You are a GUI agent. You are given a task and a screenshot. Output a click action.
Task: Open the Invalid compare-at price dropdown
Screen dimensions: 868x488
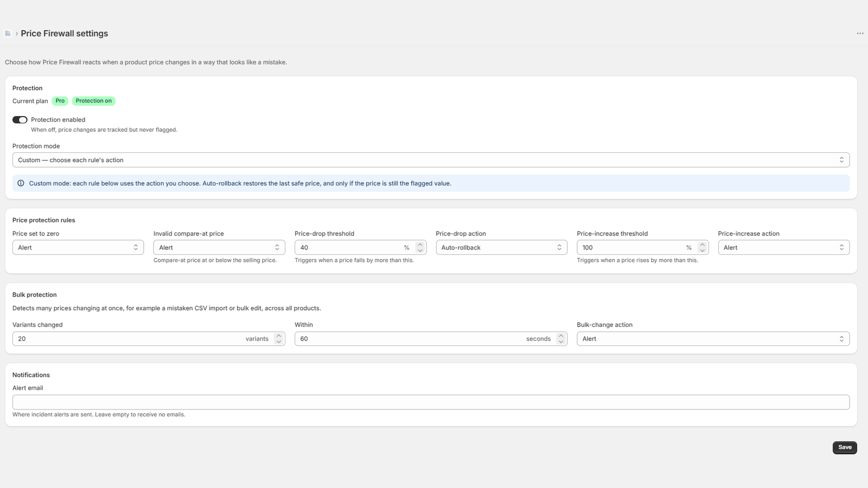click(219, 247)
